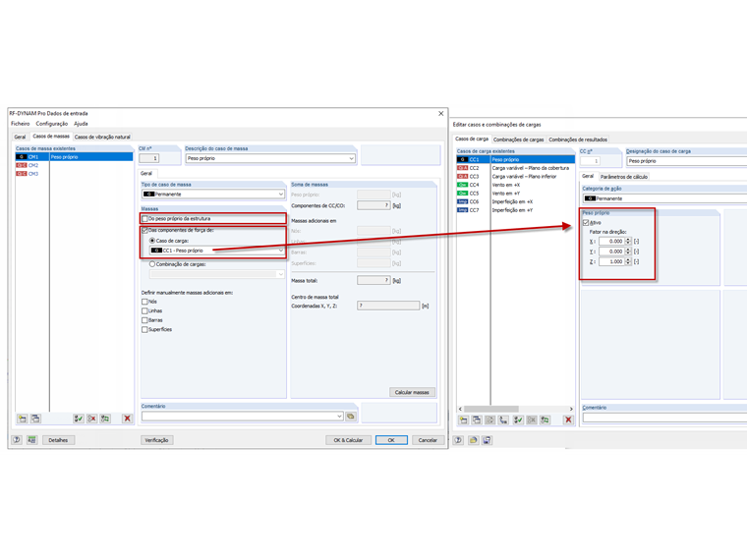
Task: Switch to 'Combinações de cargas' tab
Action: [x=518, y=140]
